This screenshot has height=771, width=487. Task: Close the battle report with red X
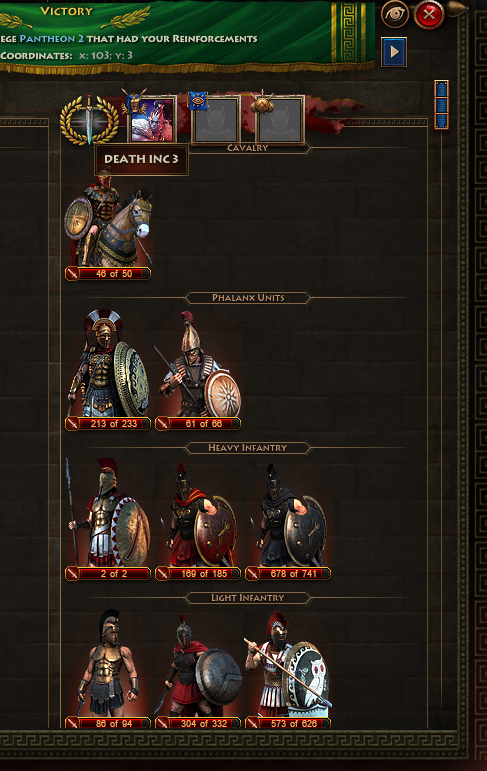[429, 15]
